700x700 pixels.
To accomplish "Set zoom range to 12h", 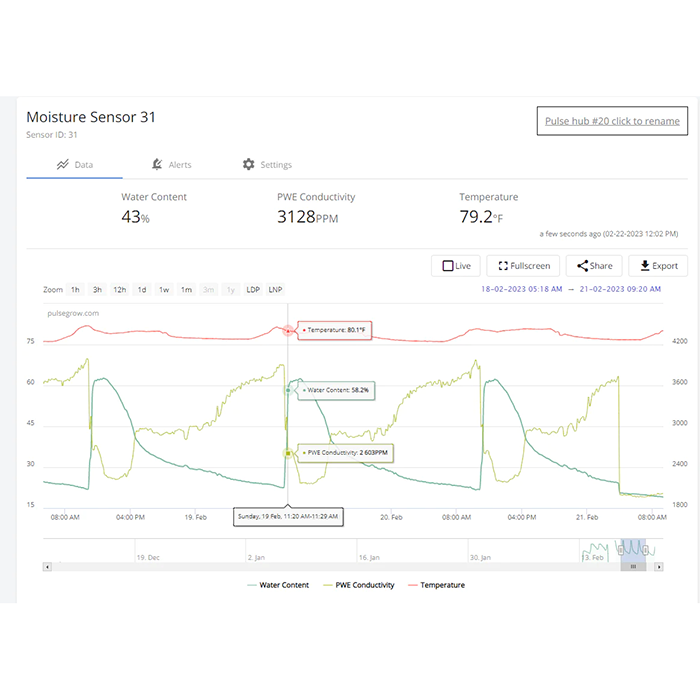I will point(119,290).
